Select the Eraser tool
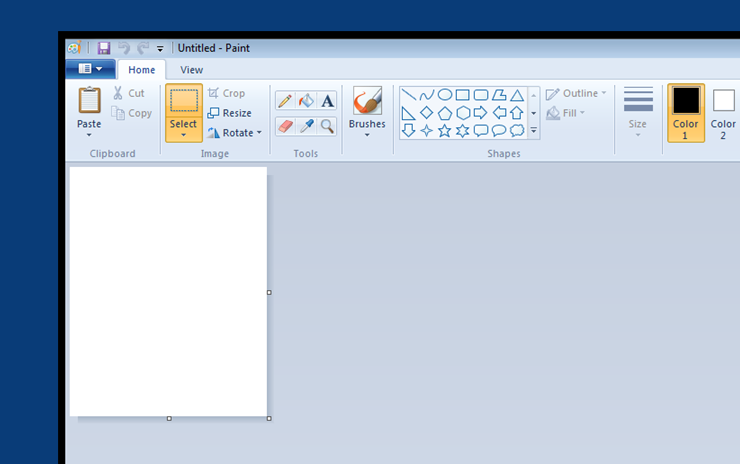The image size is (740, 464). (x=286, y=126)
